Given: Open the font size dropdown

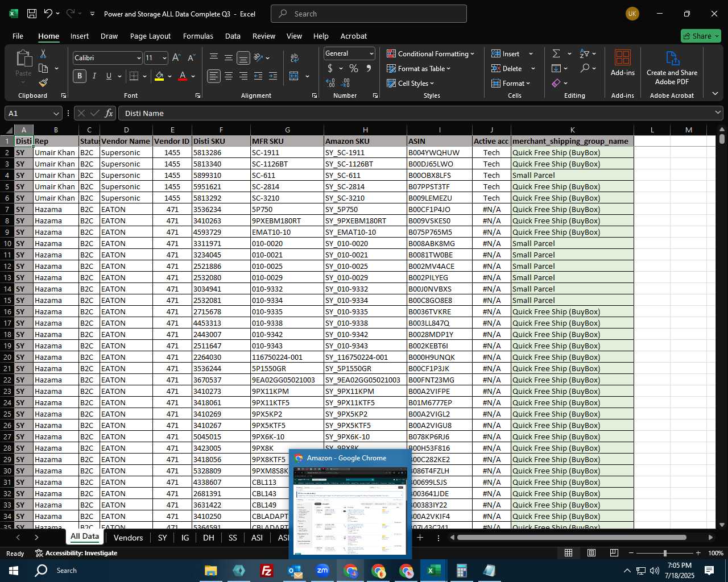Looking at the screenshot, I should (164, 58).
